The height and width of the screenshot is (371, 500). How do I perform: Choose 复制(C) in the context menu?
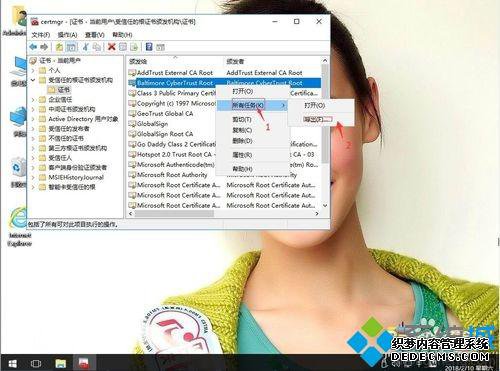252,130
